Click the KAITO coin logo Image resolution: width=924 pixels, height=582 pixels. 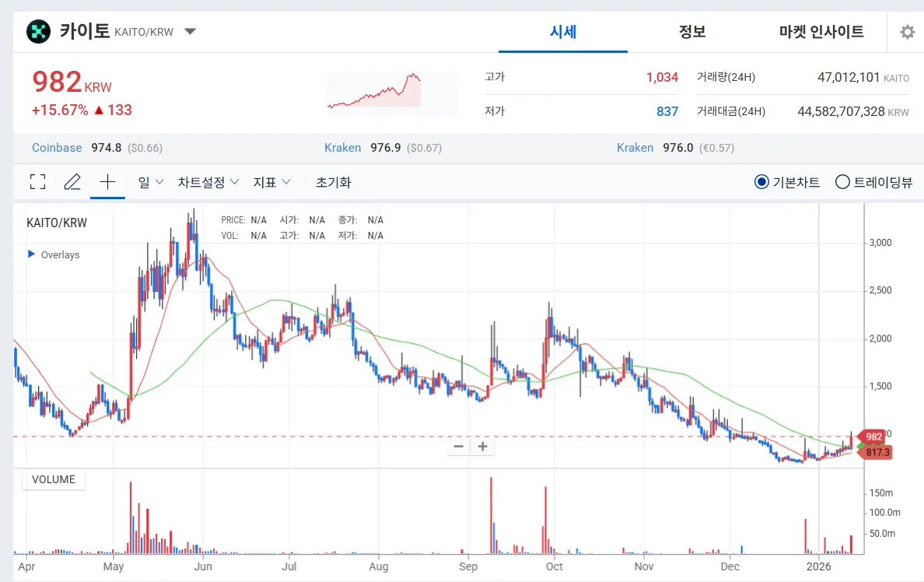(38, 31)
